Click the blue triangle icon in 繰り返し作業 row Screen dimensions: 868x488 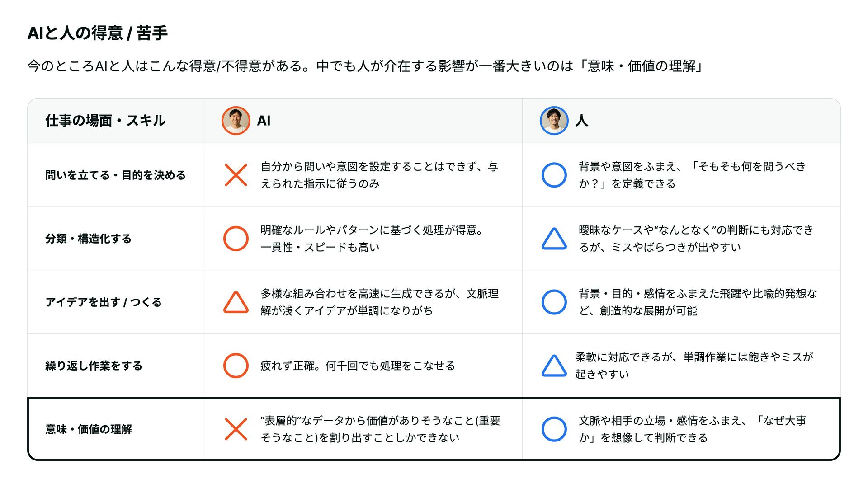pyautogui.click(x=554, y=366)
